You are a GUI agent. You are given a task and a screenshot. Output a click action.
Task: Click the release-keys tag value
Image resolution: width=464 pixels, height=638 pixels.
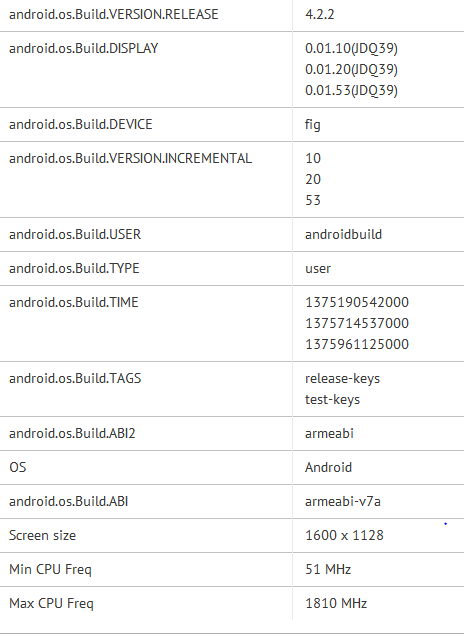click(342, 379)
